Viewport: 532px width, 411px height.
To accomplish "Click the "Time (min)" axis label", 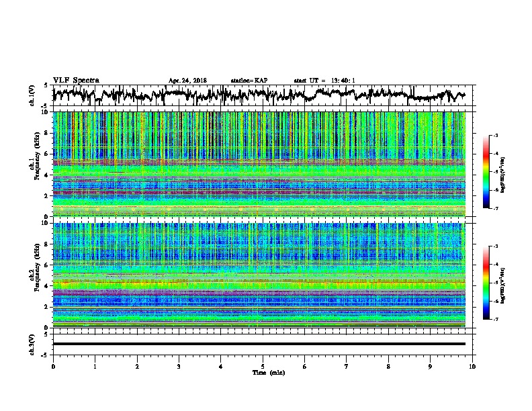I will [269, 373].
